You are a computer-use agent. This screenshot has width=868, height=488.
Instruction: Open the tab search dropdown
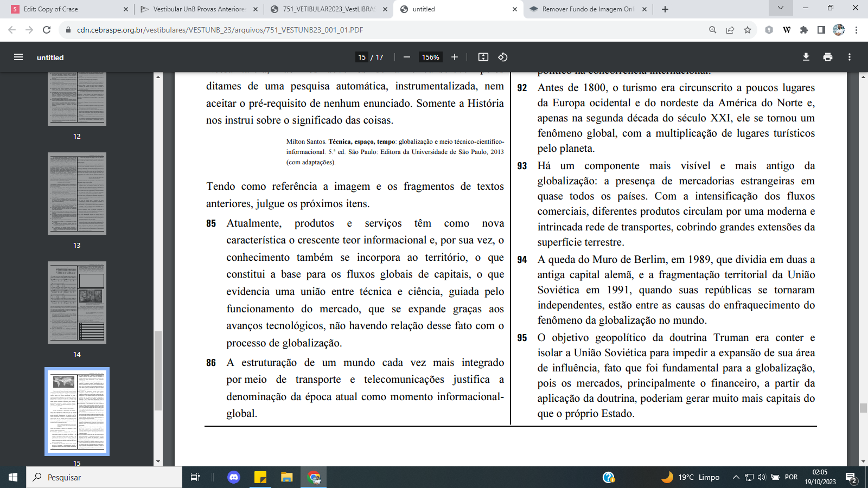tap(781, 8)
